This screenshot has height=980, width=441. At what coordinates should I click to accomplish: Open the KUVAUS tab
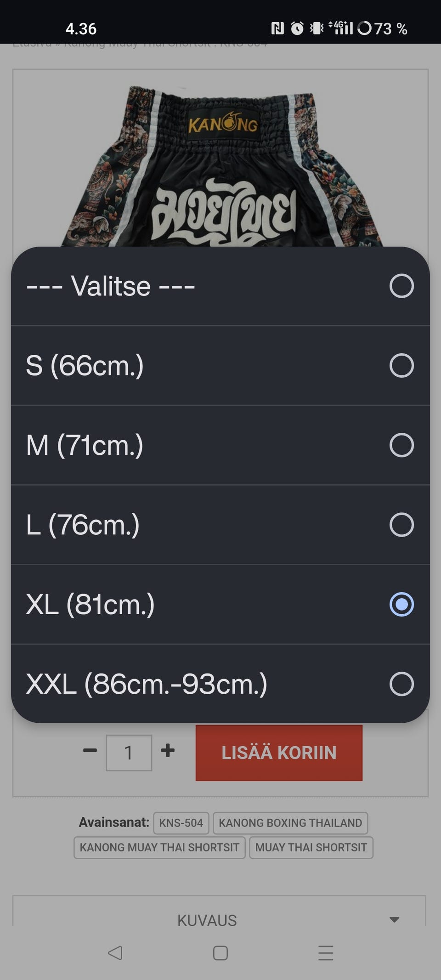click(207, 920)
